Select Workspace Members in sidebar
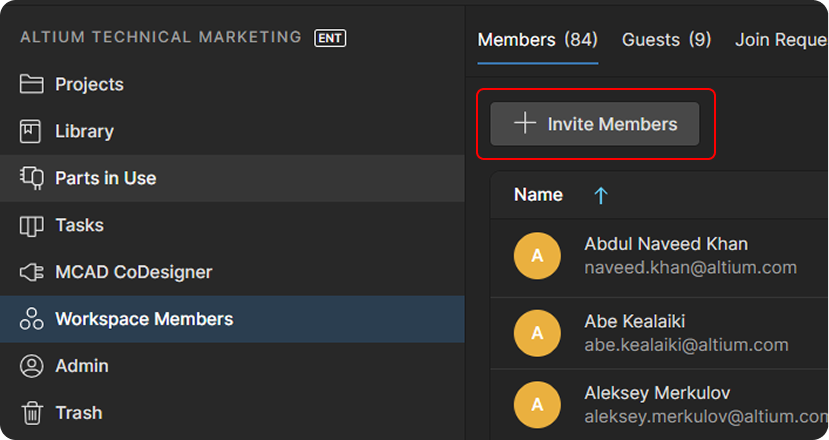 232,319
